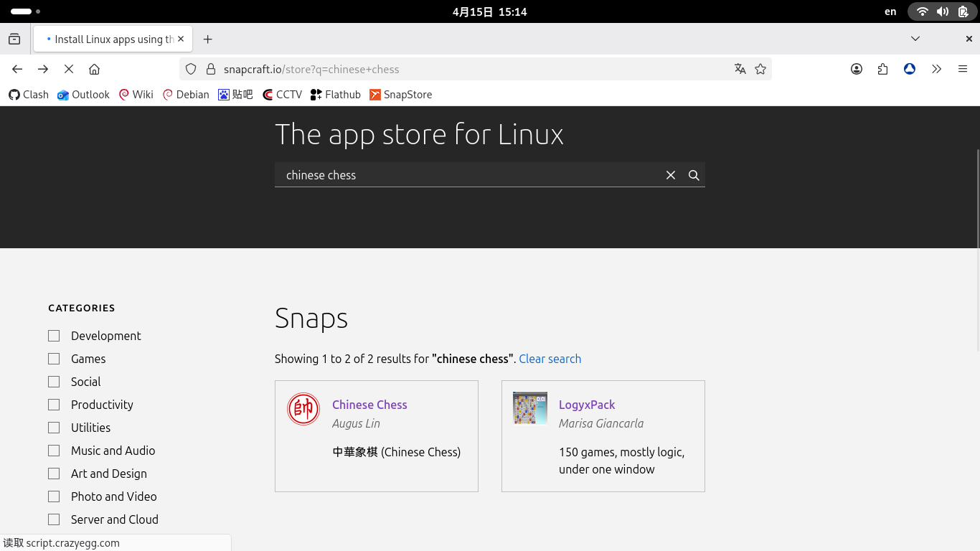Image resolution: width=980 pixels, height=551 pixels.
Task: Expand the list all tabs dropdown
Action: pyautogui.click(x=915, y=39)
